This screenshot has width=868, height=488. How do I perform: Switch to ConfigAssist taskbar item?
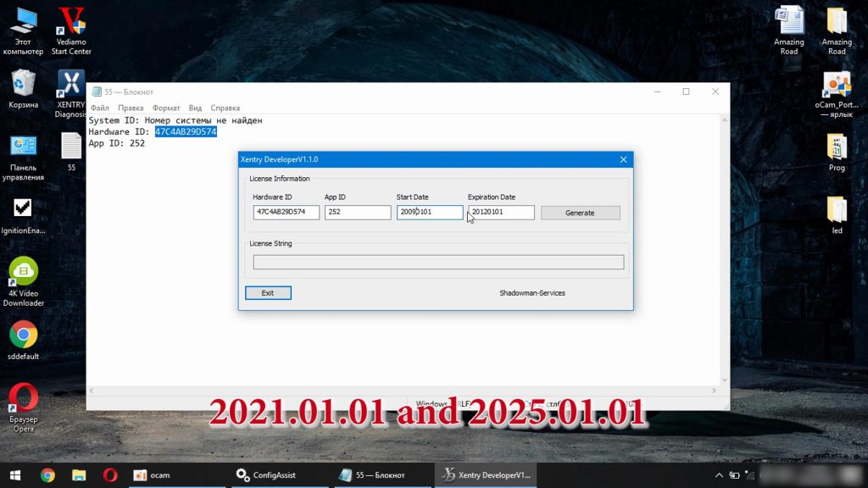pyautogui.click(x=279, y=475)
